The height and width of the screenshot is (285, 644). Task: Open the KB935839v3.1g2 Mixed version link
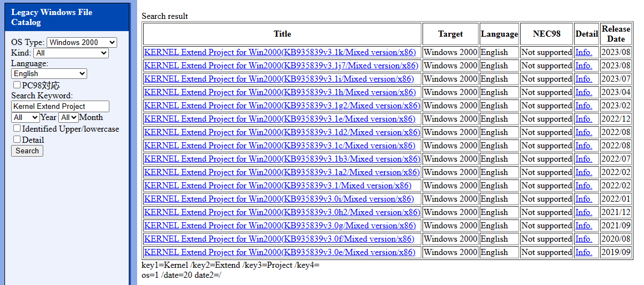(x=281, y=106)
